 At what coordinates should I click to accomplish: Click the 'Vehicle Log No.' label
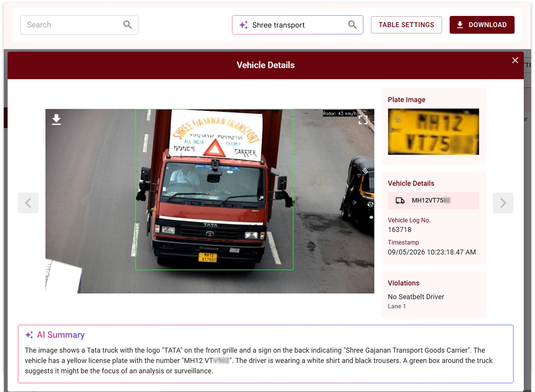[409, 220]
